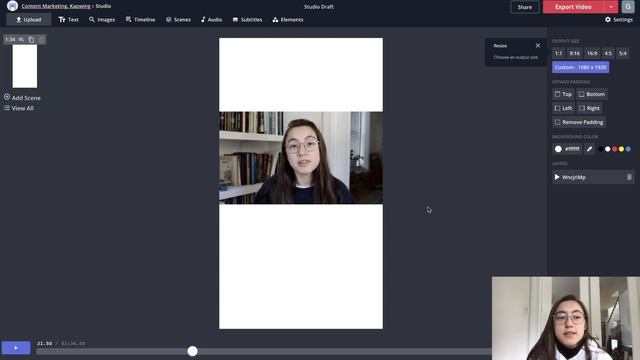The width and height of the screenshot is (640, 360).
Task: Click Add Scene
Action: coord(22,98)
